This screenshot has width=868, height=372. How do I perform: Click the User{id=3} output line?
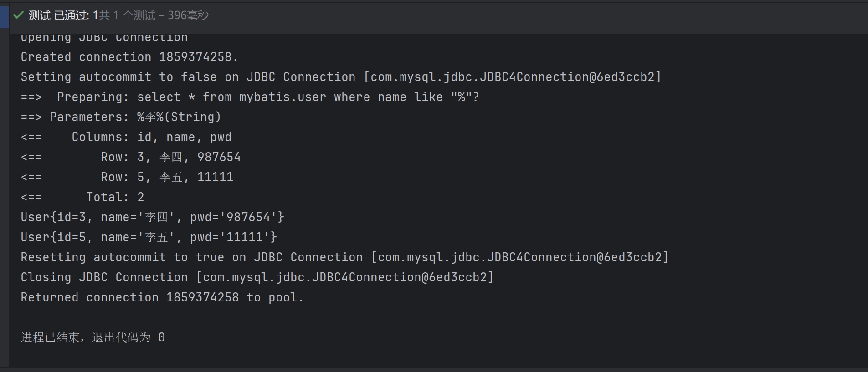coord(153,217)
